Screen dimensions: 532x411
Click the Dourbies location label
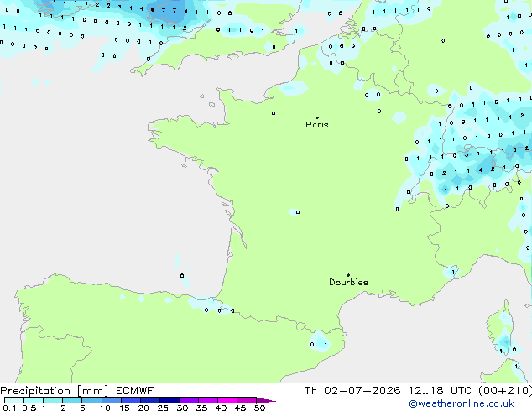(x=348, y=282)
